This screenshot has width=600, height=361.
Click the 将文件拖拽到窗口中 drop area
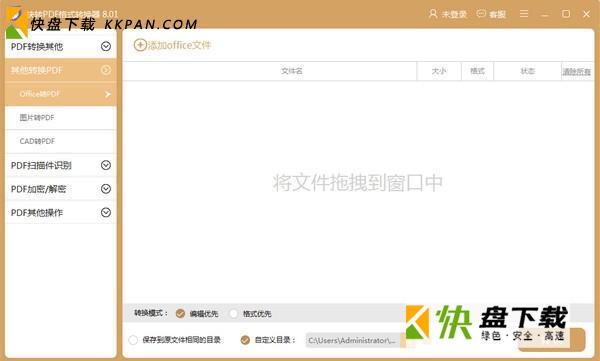[358, 183]
